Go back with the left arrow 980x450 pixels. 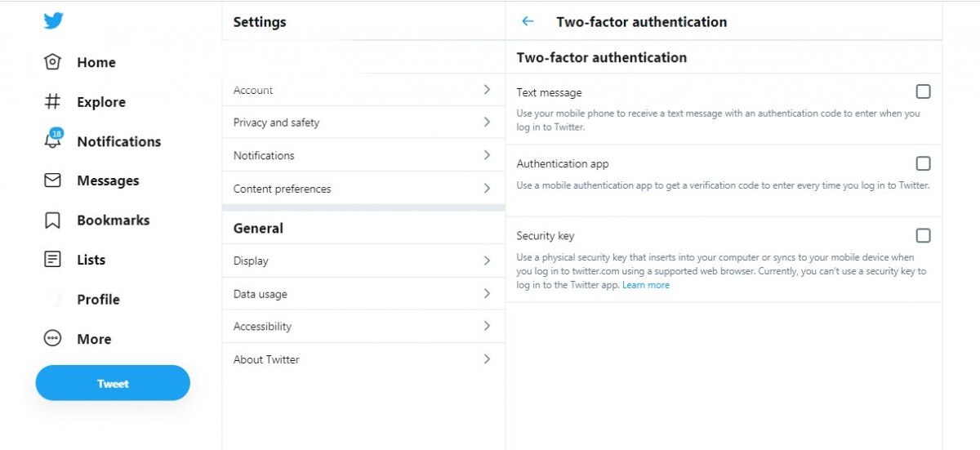pos(528,22)
